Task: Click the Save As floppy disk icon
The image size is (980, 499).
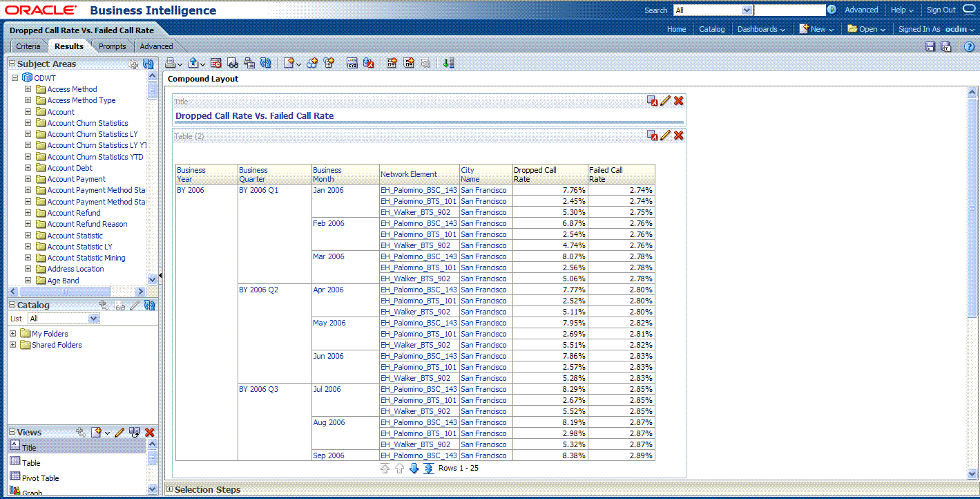Action: point(946,46)
